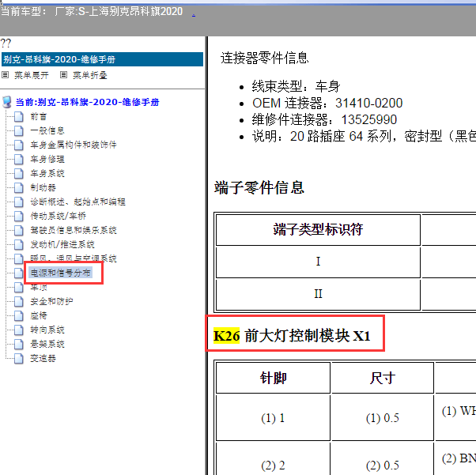
Task: Click the 连接器零件信息 heading
Action: pos(264,58)
